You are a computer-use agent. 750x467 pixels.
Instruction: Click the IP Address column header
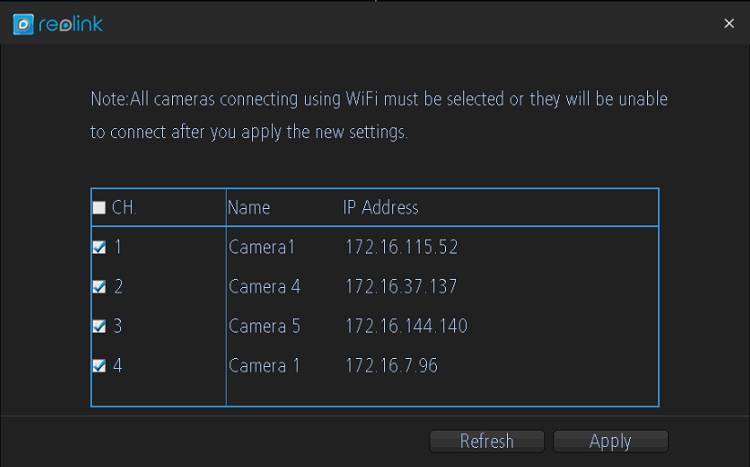coord(380,208)
